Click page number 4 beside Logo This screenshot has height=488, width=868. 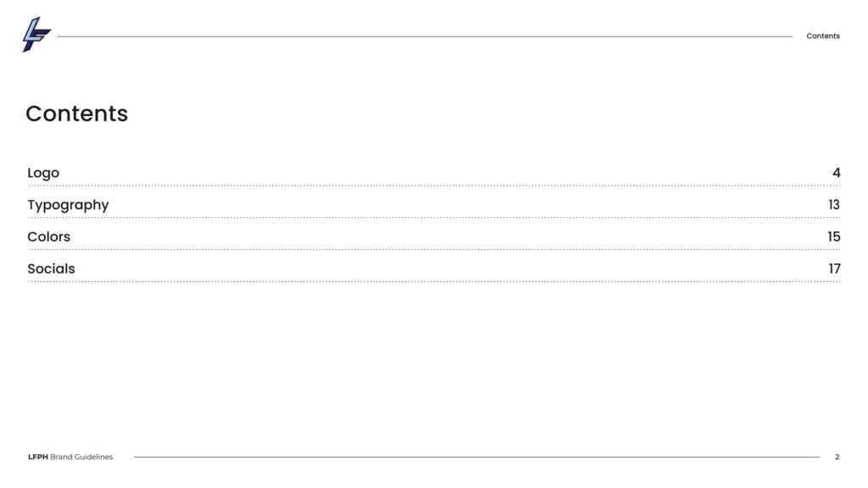(x=837, y=173)
